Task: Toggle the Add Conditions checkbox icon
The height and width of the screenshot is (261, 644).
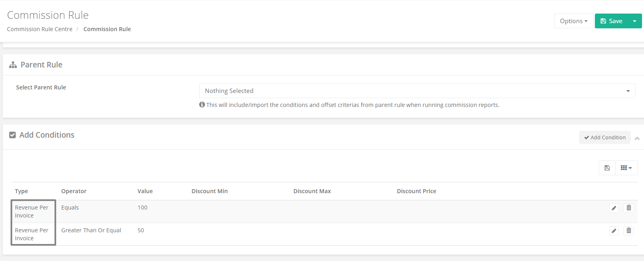Action: (x=12, y=135)
